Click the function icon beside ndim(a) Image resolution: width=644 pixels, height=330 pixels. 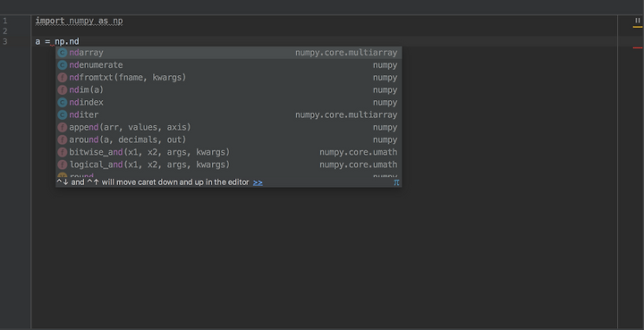63,90
